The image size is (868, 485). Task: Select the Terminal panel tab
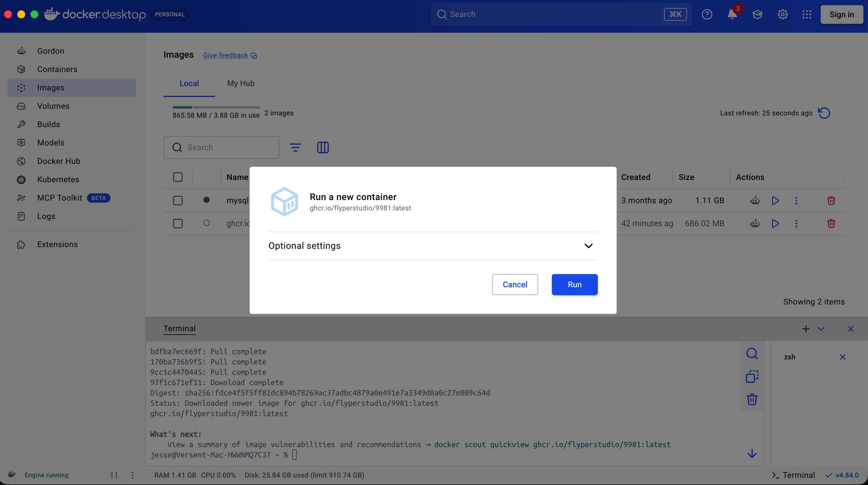179,329
